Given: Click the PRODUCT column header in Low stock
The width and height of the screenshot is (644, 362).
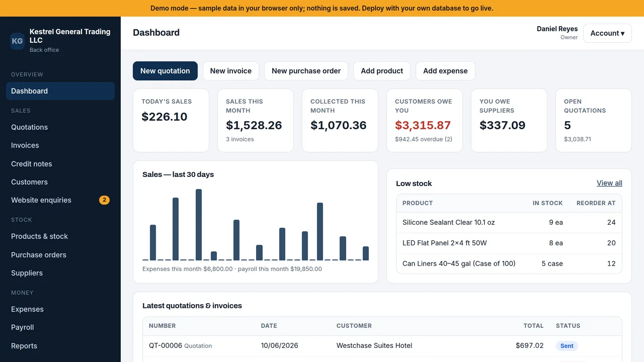Looking at the screenshot, I should coord(418,203).
